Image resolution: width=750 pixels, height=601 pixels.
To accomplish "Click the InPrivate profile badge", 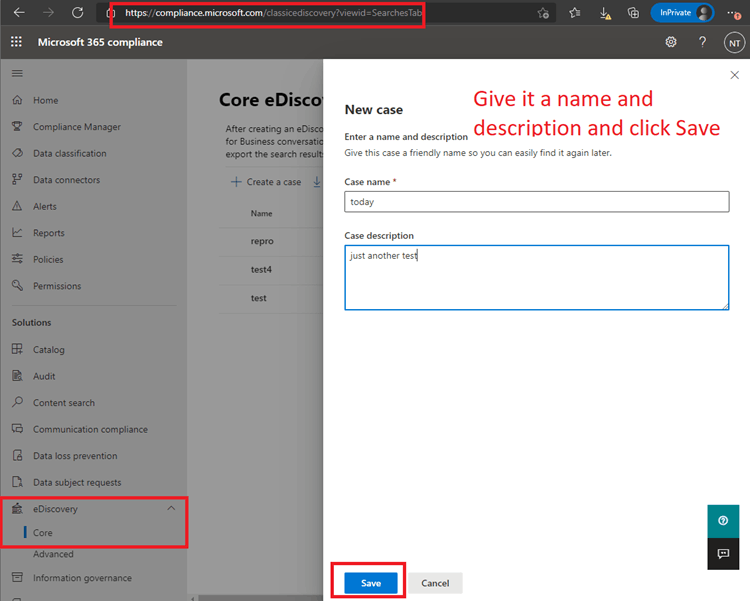I will (683, 13).
